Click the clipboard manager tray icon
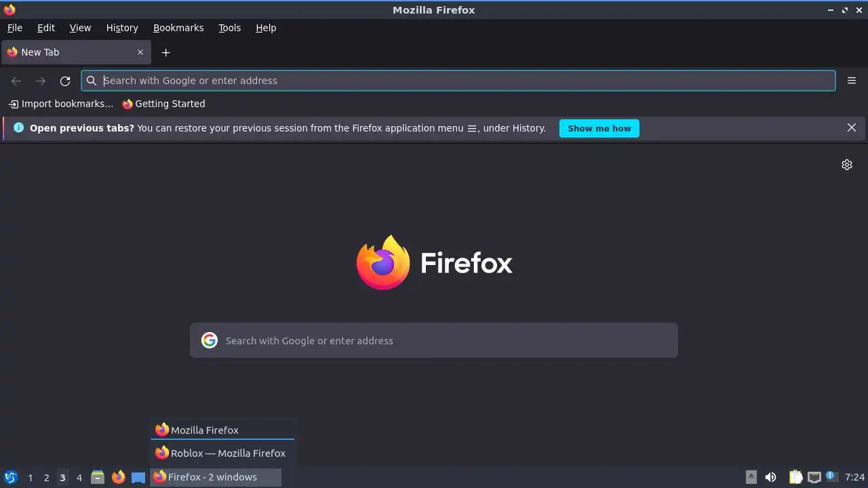This screenshot has width=868, height=488. [x=795, y=477]
